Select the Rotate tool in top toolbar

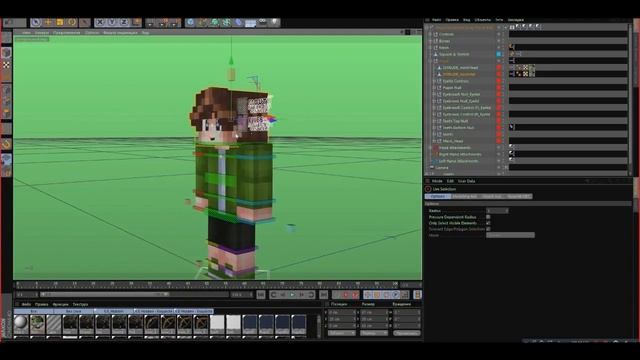pos(72,22)
